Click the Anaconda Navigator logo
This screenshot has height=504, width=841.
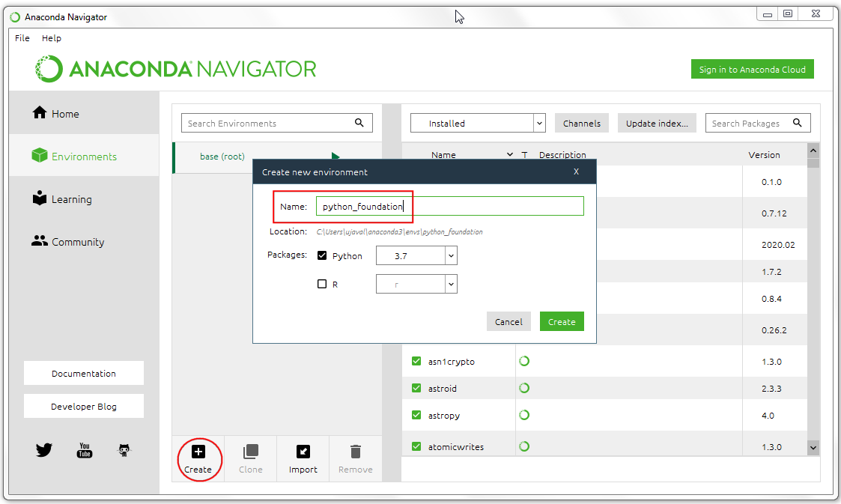coord(175,69)
